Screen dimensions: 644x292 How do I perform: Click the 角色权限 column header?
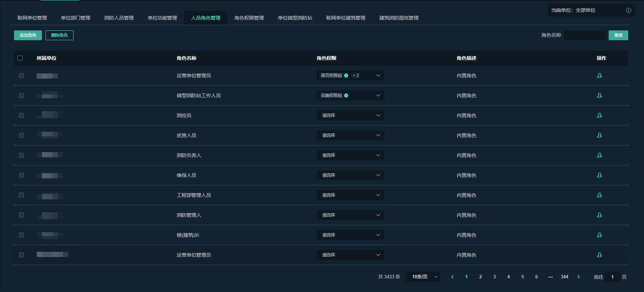pyautogui.click(x=327, y=58)
